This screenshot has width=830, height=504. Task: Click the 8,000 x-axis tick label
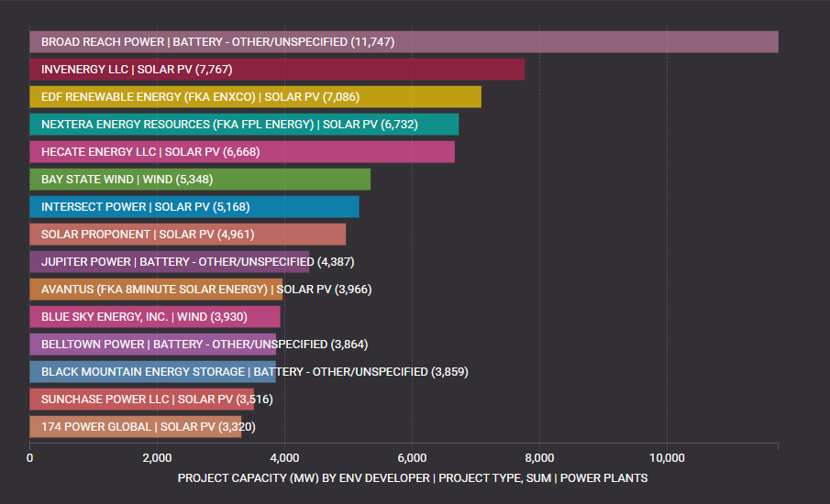tap(539, 458)
